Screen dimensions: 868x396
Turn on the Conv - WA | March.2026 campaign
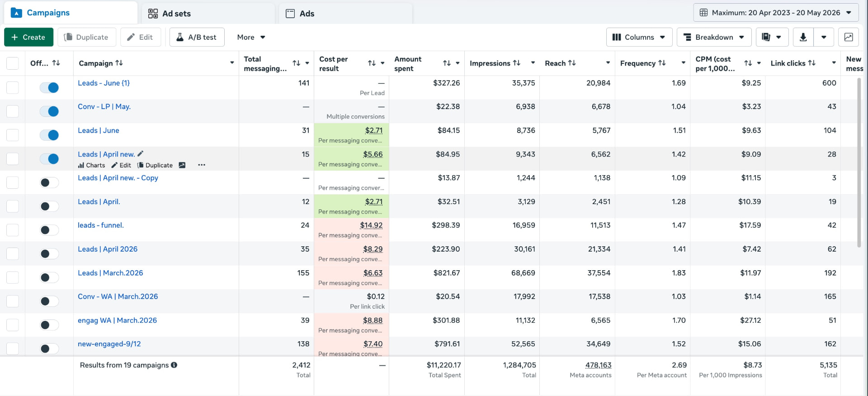(x=49, y=301)
